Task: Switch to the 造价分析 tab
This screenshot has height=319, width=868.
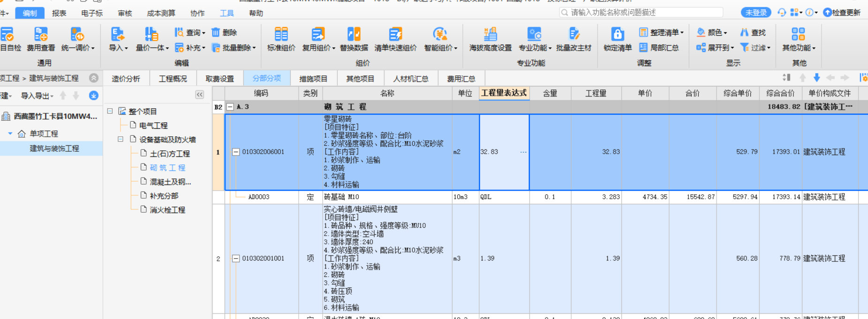Action: (126, 79)
